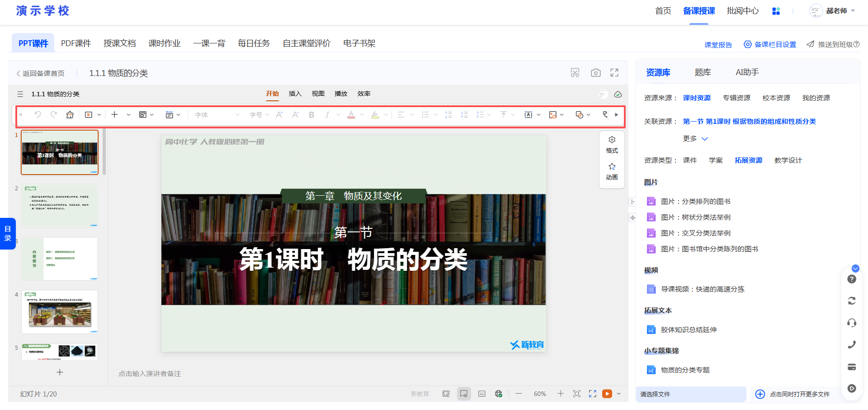Click the cloud save status icon
The height and width of the screenshot is (410, 868).
coord(618,94)
